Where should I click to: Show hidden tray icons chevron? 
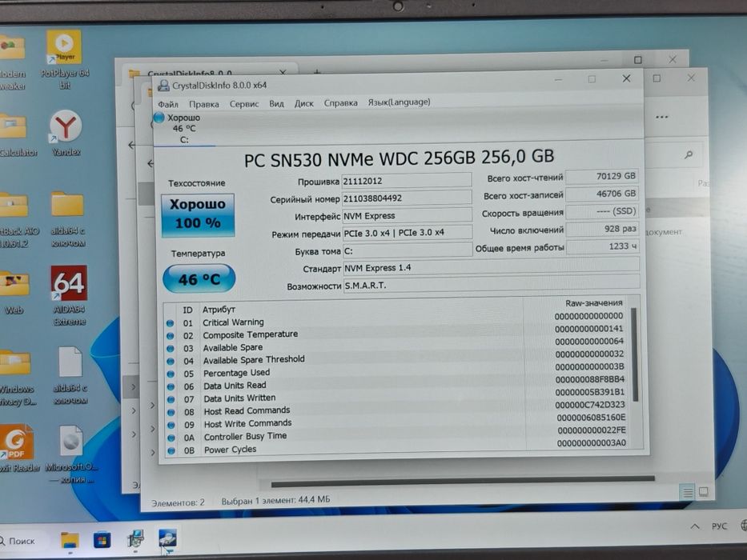coord(695,526)
